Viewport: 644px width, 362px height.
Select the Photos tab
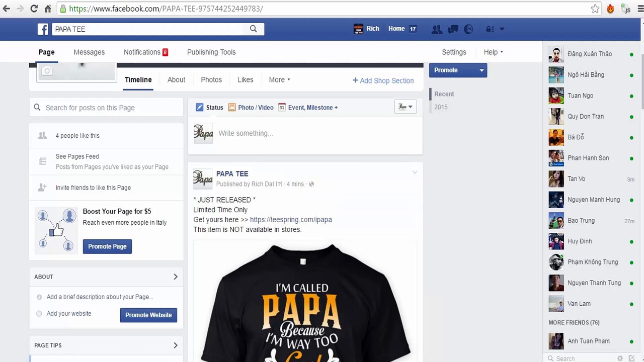[211, 79]
